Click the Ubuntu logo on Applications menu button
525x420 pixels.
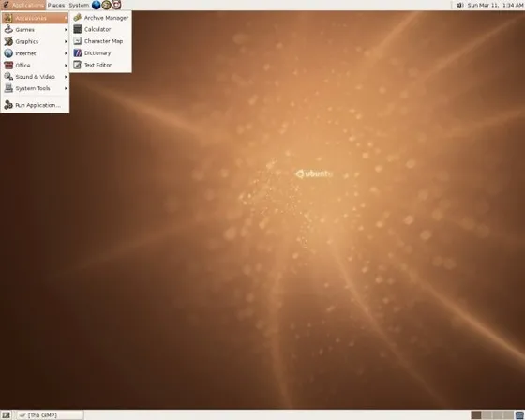coord(6,5)
